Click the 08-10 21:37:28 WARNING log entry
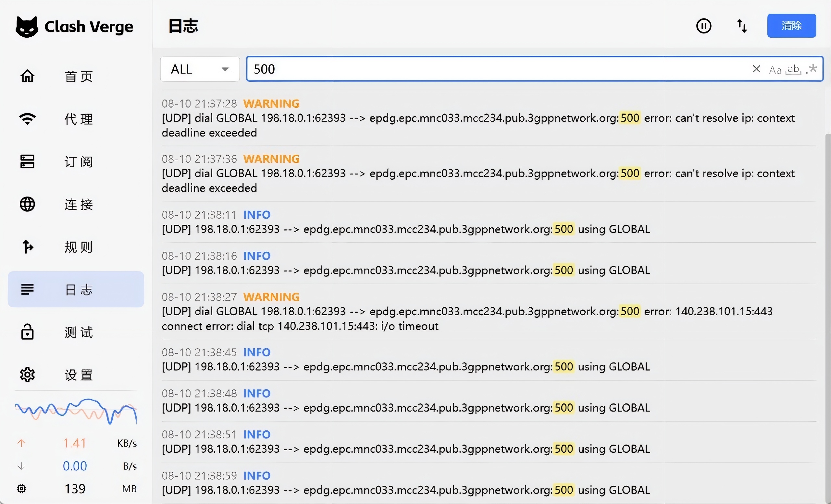This screenshot has width=831, height=504. point(489,118)
